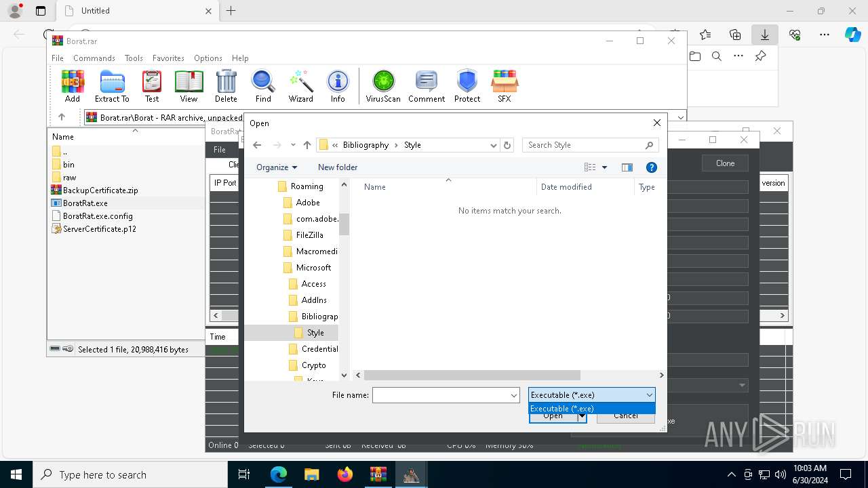The width and height of the screenshot is (868, 488).
Task: Switch to WinRAR taskbar icon
Action: [x=378, y=474]
